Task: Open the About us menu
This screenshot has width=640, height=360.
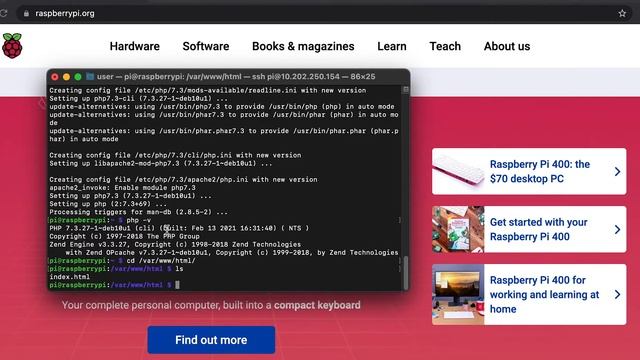Action: click(x=507, y=47)
